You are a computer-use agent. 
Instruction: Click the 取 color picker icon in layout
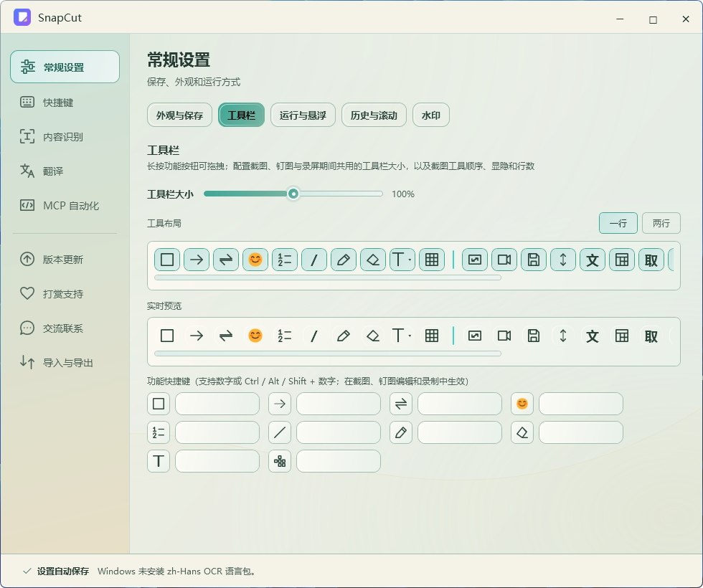point(651,260)
